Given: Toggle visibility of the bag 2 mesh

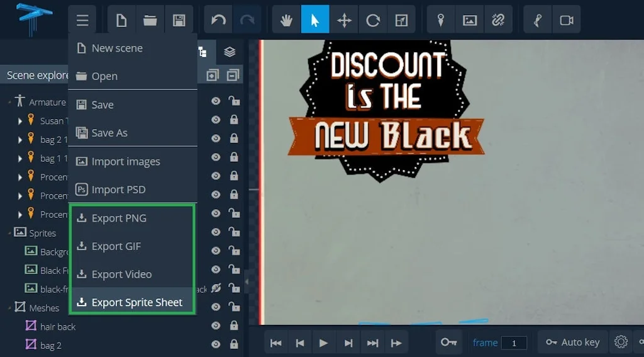Looking at the screenshot, I should pyautogui.click(x=216, y=344).
